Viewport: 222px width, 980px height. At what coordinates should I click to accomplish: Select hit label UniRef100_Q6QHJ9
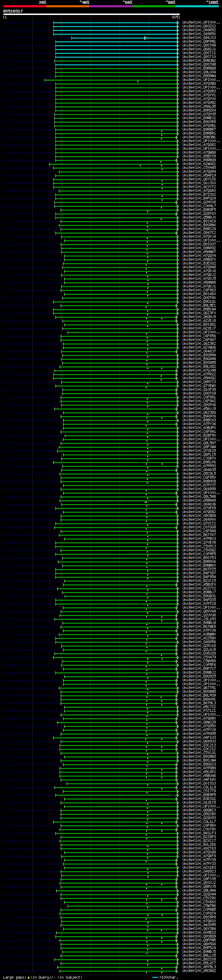199,316
